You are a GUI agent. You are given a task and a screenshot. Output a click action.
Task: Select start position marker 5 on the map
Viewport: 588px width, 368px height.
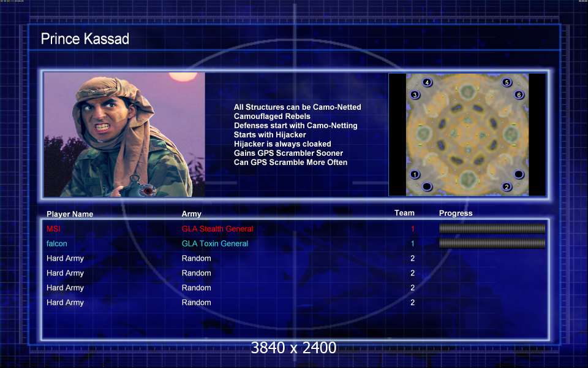(x=507, y=82)
